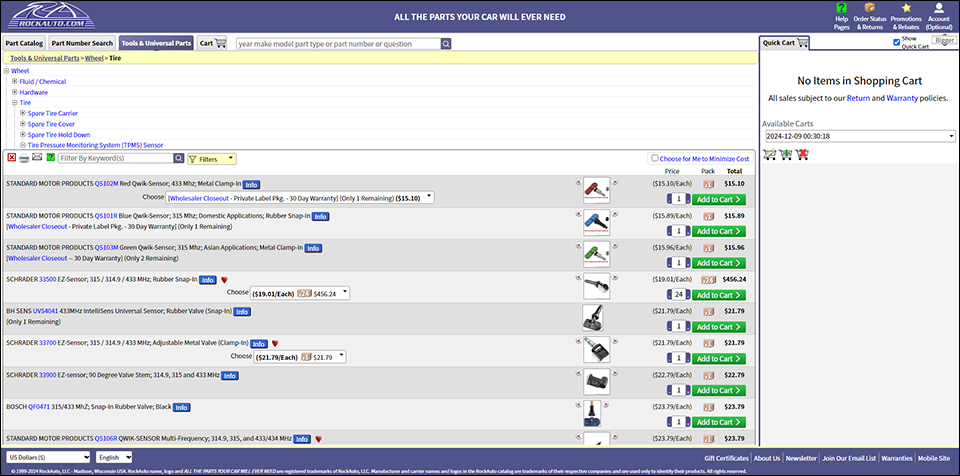Click next-image arrow for the QS102M thumbnail

click(x=615, y=181)
